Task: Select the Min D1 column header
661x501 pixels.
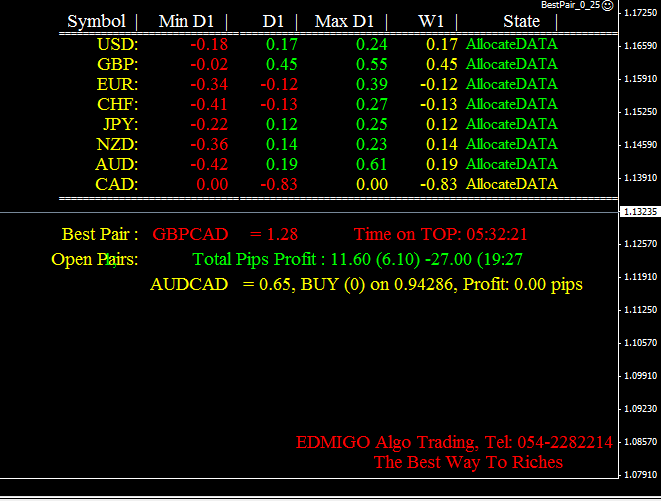Action: pos(186,21)
